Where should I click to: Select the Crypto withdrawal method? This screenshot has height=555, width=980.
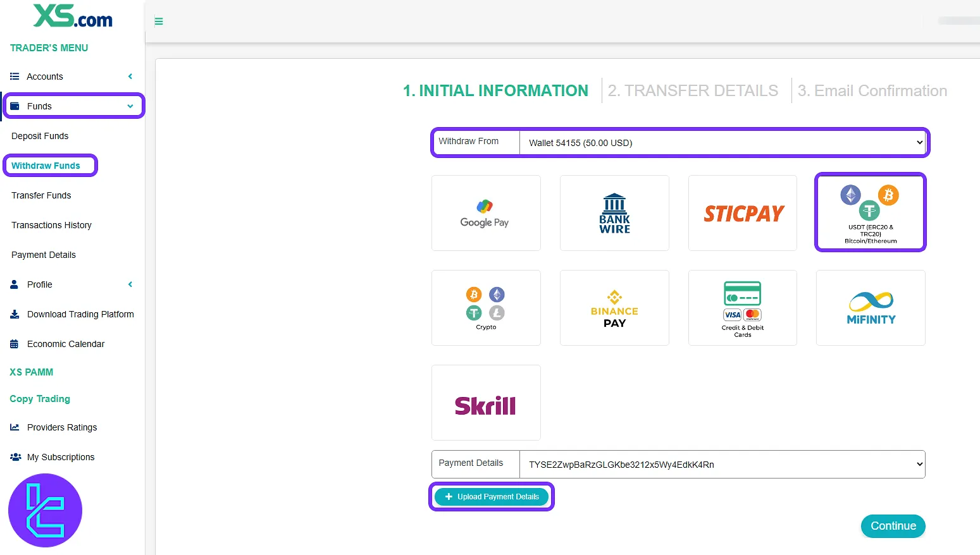coord(486,308)
